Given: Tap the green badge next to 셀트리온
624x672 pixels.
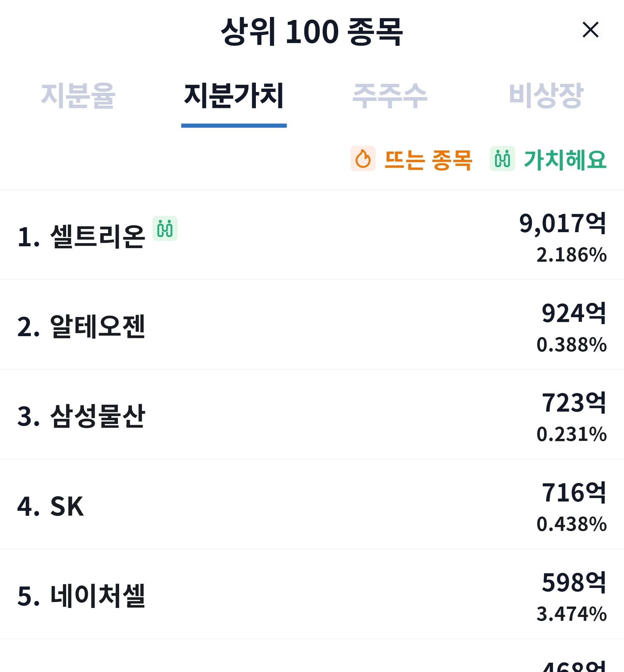Looking at the screenshot, I should point(165,228).
